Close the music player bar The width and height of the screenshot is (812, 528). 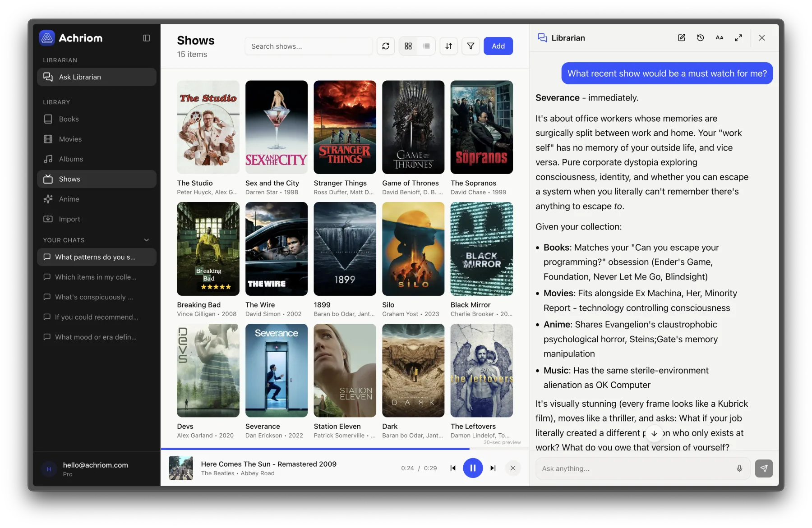pos(513,468)
